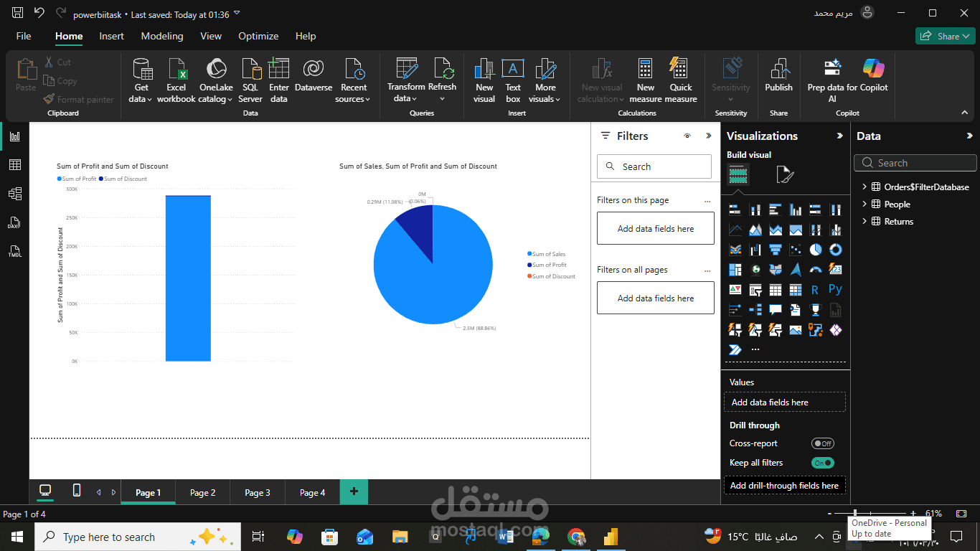Select the Python visual
The height and width of the screenshot is (551, 980).
pyautogui.click(x=835, y=289)
